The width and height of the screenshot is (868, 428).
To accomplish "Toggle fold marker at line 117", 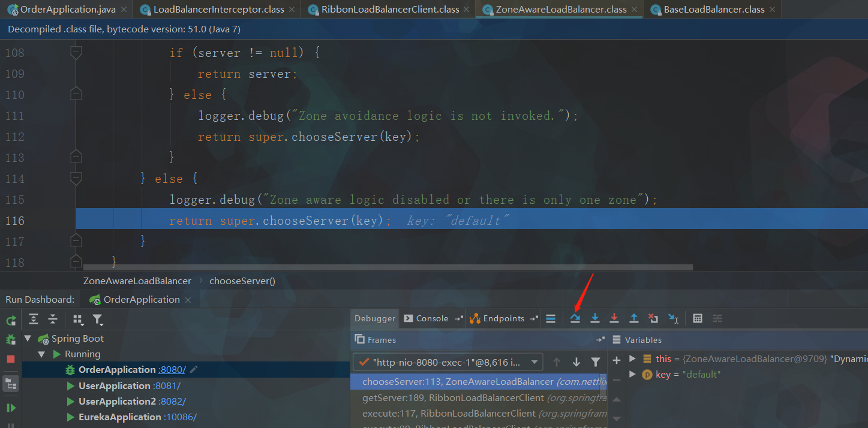I will coord(76,242).
